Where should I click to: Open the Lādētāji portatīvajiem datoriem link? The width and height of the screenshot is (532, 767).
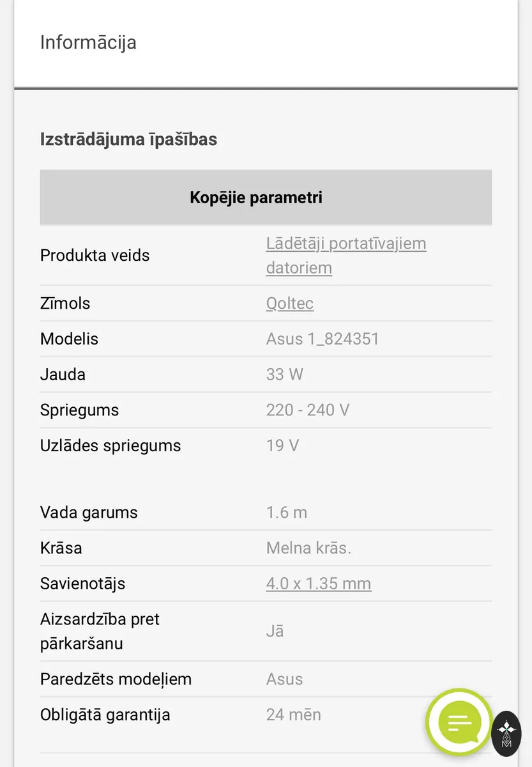click(x=346, y=255)
